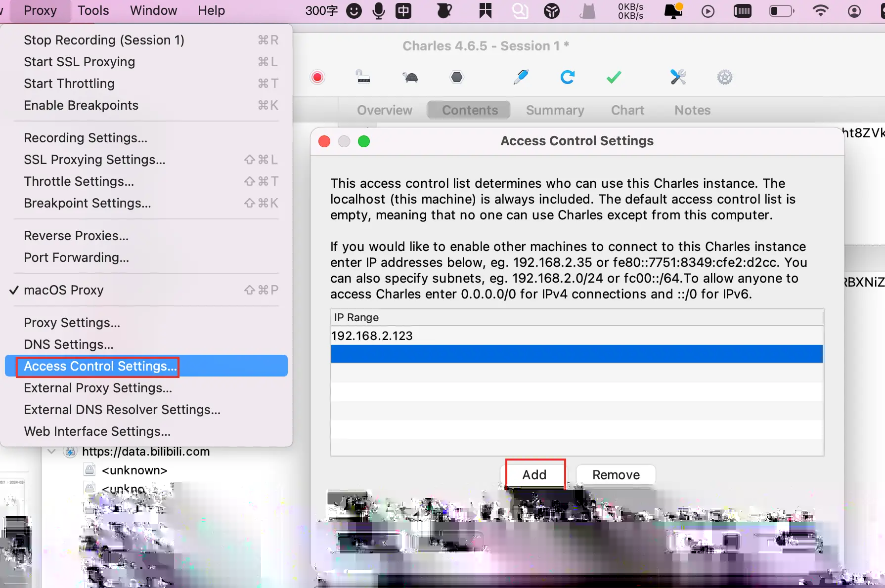Viewport: 885px width, 588px height.
Task: Open Throttle Settings...
Action: coord(146,181)
